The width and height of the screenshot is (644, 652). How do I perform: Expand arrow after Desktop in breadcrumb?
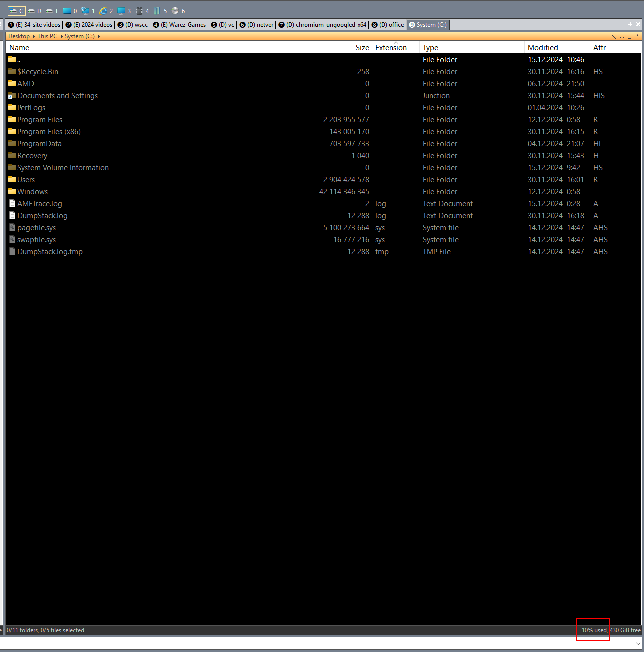pyautogui.click(x=34, y=36)
